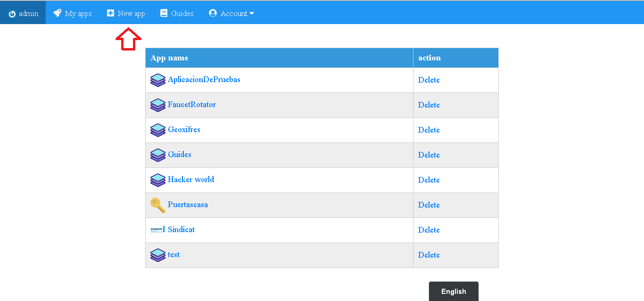Delete the FaucetRotator app

click(429, 105)
